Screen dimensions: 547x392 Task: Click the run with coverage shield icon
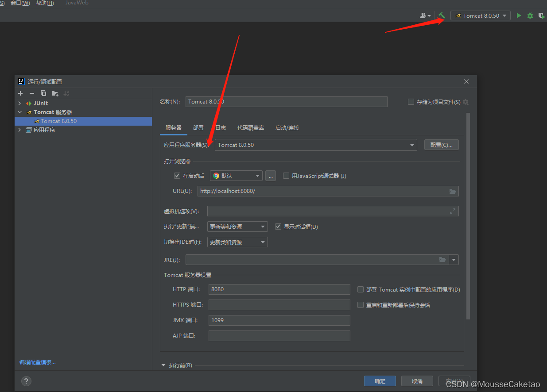(x=541, y=15)
